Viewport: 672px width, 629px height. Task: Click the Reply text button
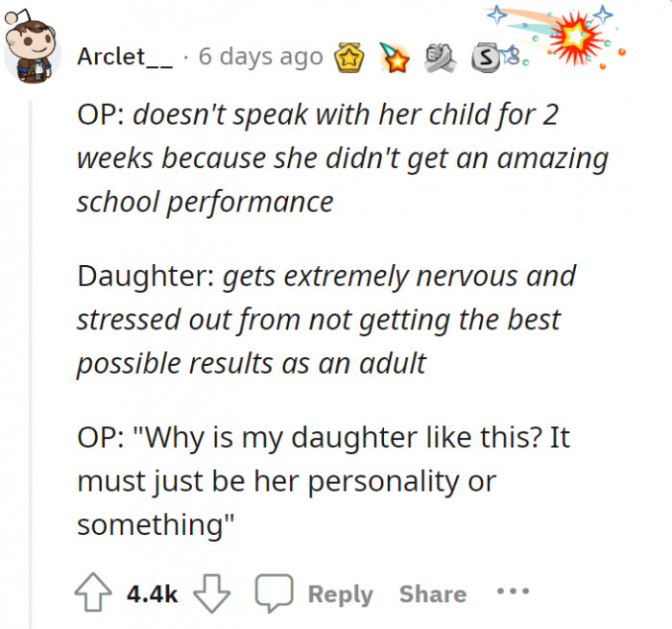pyautogui.click(x=340, y=594)
